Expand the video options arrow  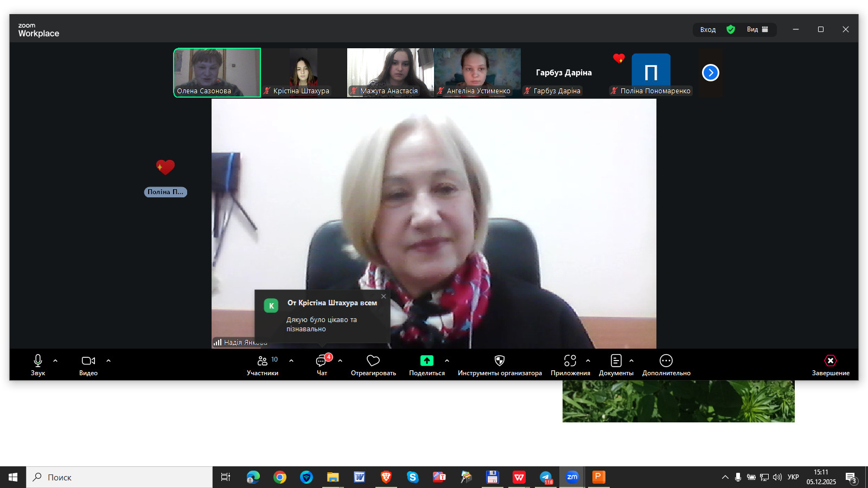(108, 361)
